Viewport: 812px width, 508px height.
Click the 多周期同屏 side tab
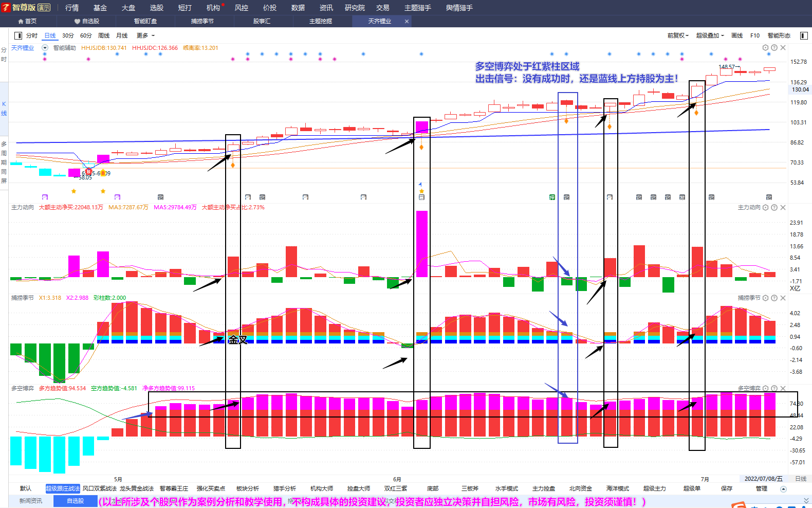click(x=4, y=162)
